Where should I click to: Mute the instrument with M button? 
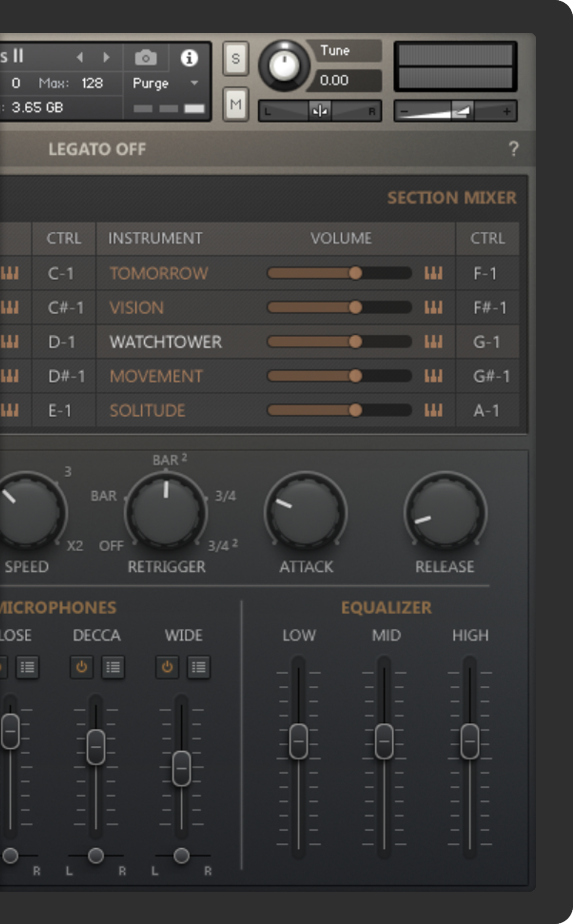click(x=236, y=105)
